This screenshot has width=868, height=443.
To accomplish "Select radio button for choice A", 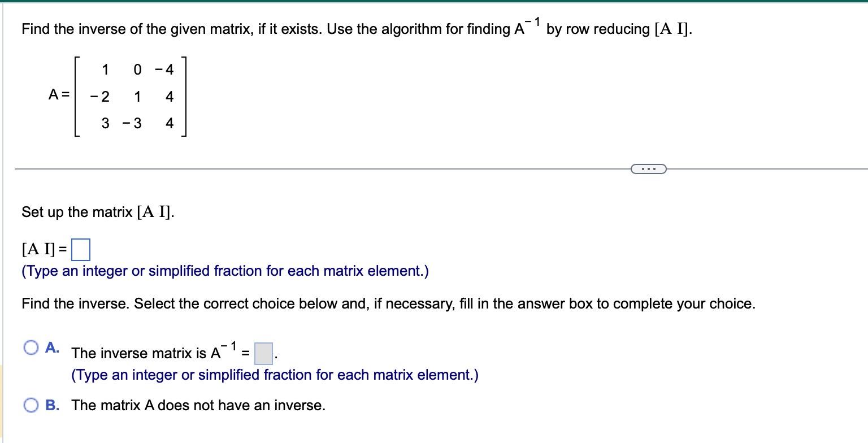I will pyautogui.click(x=32, y=345).
